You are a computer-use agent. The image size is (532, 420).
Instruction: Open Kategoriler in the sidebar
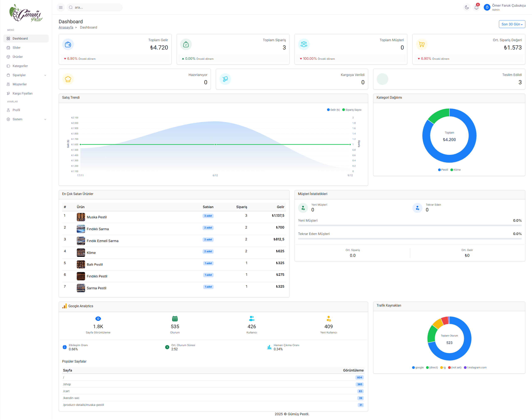pyautogui.click(x=26, y=66)
